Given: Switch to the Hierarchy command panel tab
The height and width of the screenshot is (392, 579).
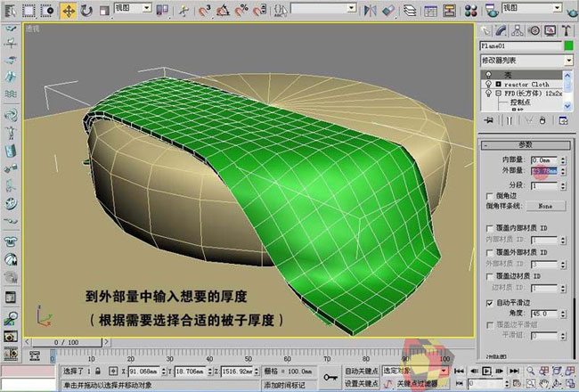Looking at the screenshot, I should click(518, 30).
